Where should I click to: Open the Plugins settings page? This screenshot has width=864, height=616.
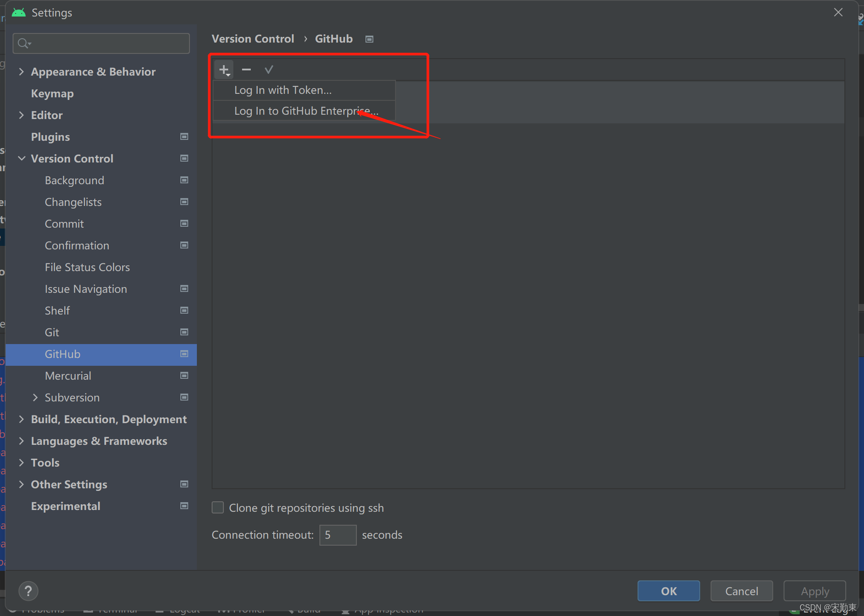[50, 137]
